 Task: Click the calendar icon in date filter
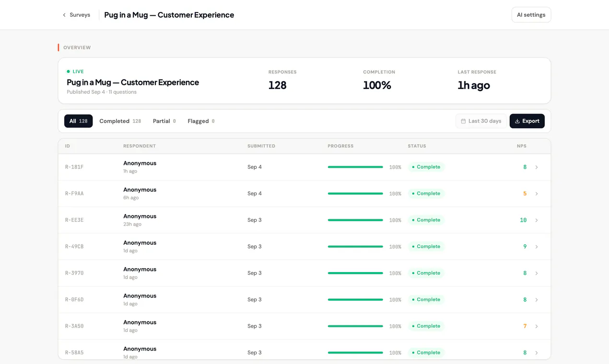[463, 121]
